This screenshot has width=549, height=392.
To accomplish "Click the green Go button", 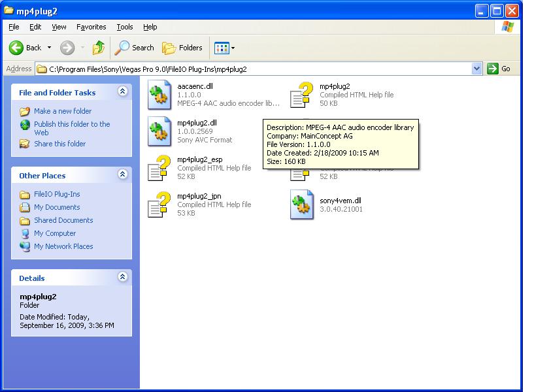I will 499,69.
